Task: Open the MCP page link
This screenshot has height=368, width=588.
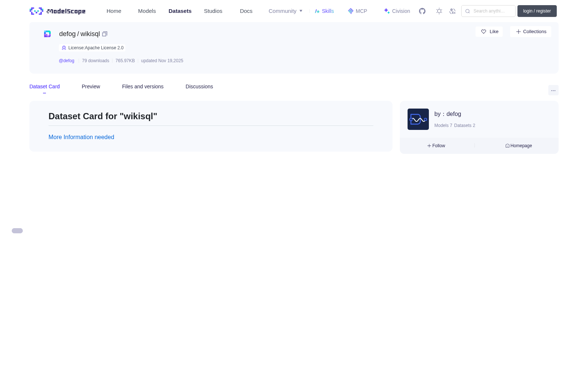Action: pos(358,11)
